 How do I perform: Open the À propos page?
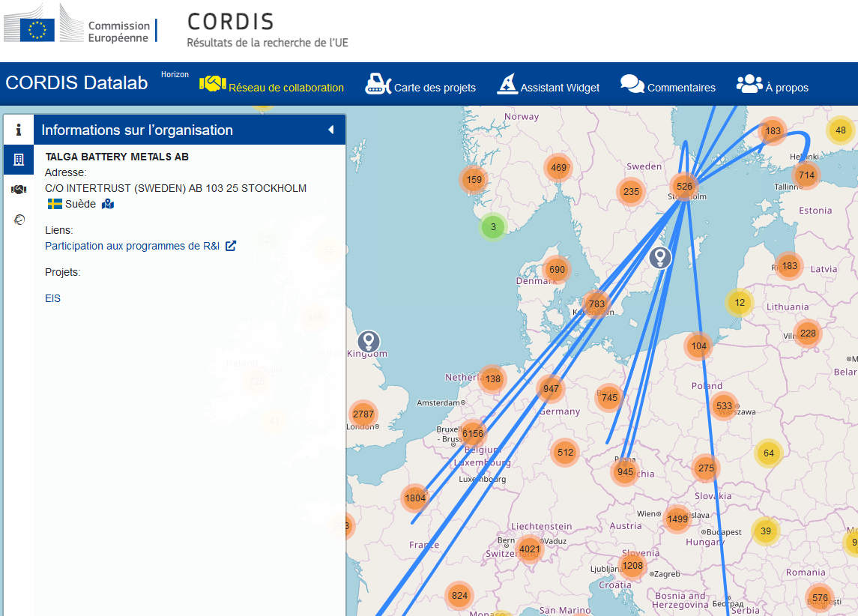pos(772,87)
